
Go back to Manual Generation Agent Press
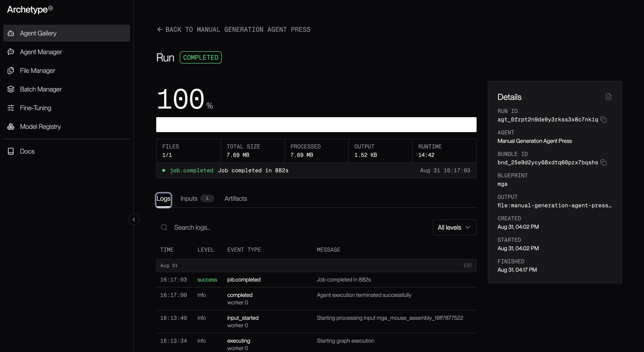pyautogui.click(x=233, y=30)
